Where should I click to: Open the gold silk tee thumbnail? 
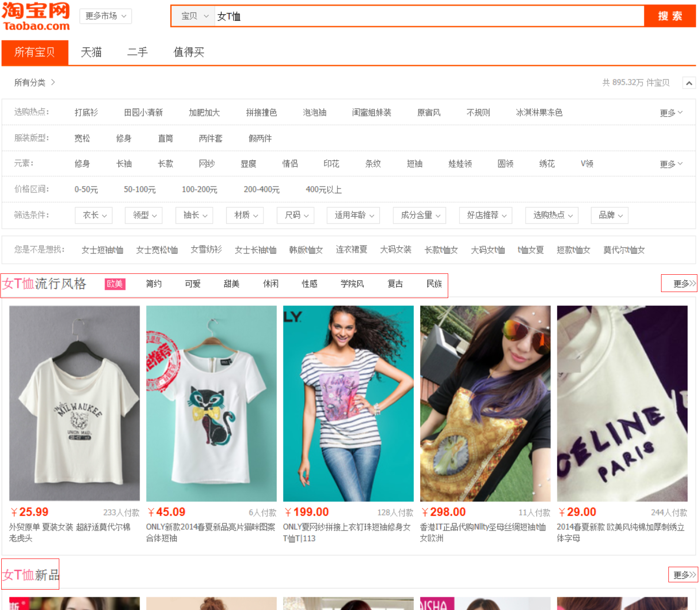(x=485, y=403)
